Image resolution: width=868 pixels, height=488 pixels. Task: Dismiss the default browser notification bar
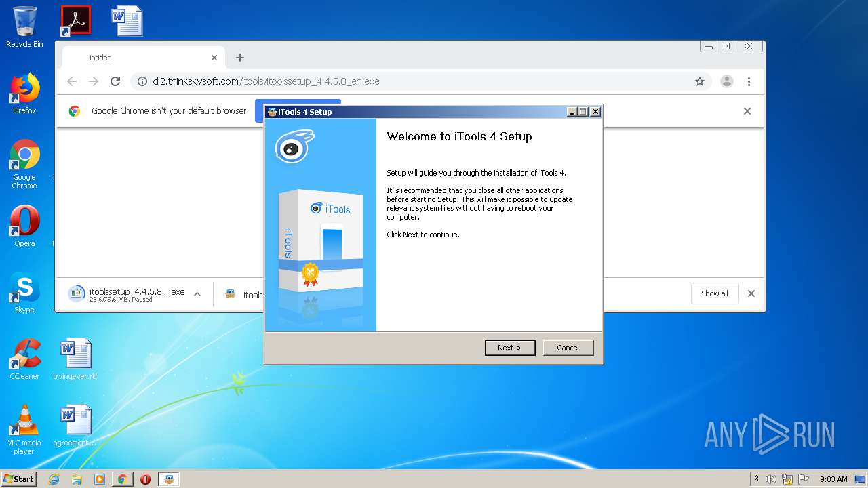[747, 111]
